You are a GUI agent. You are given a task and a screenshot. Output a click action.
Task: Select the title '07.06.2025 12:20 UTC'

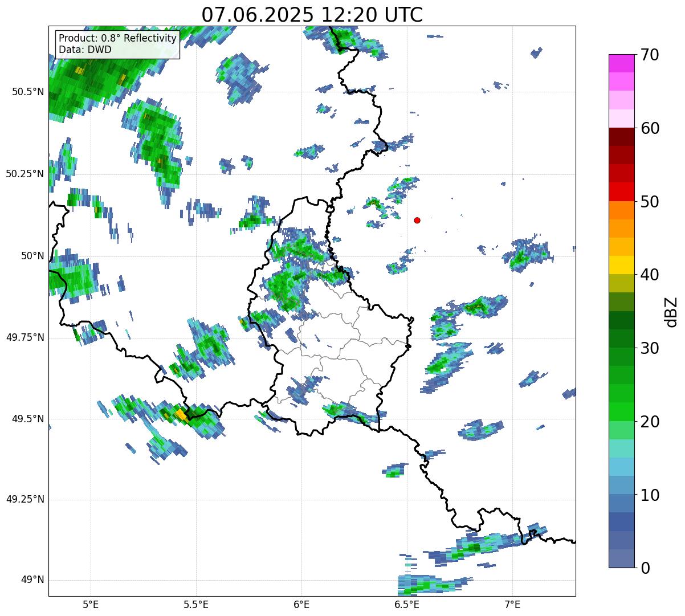[312, 14]
